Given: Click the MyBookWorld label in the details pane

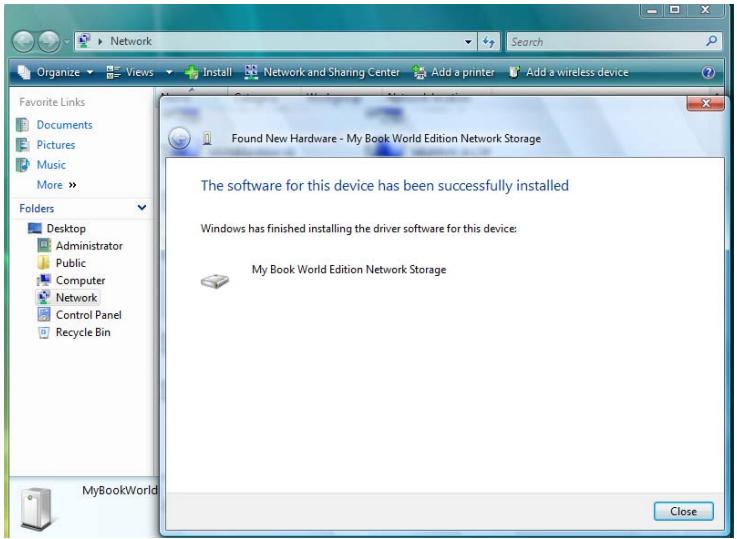Looking at the screenshot, I should (119, 491).
